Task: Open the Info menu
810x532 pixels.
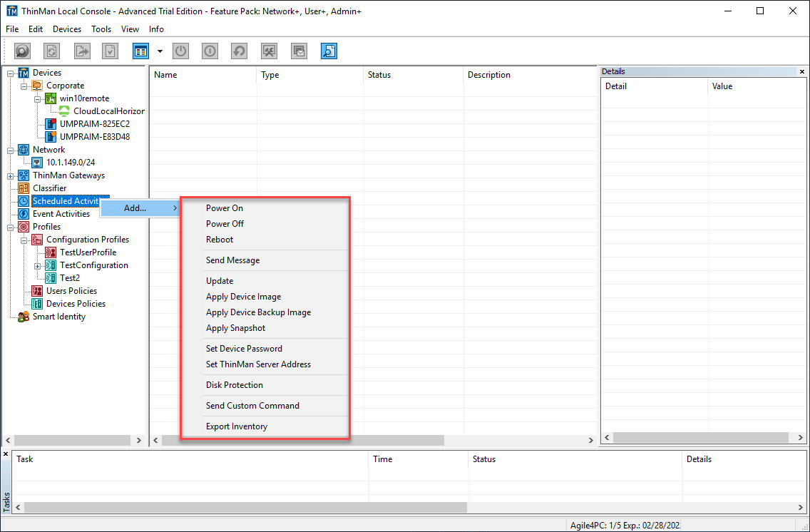Action: click(x=157, y=29)
